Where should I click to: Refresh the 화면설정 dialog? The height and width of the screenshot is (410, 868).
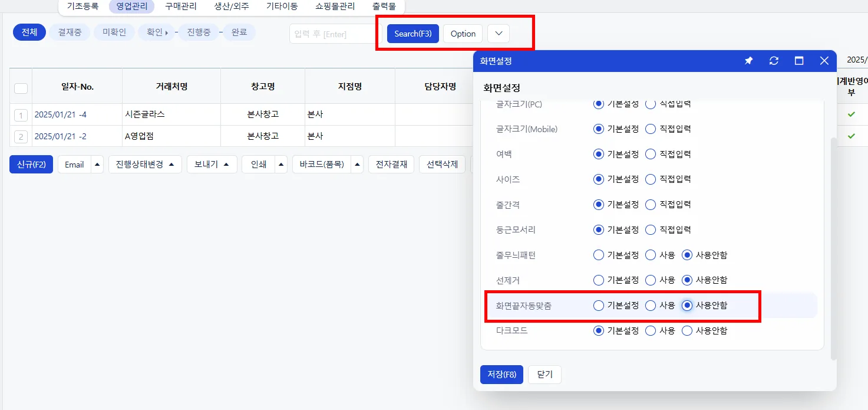pos(774,61)
